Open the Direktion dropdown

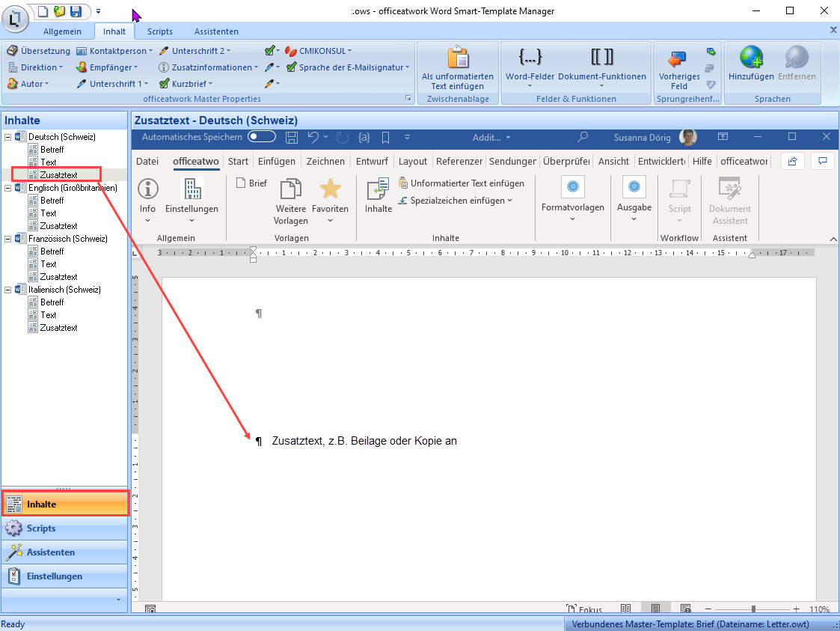35,67
